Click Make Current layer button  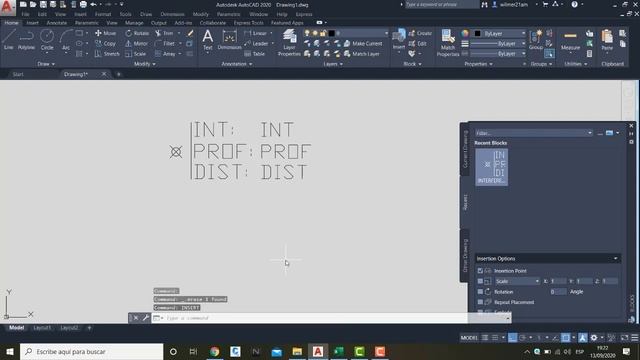tap(363, 43)
